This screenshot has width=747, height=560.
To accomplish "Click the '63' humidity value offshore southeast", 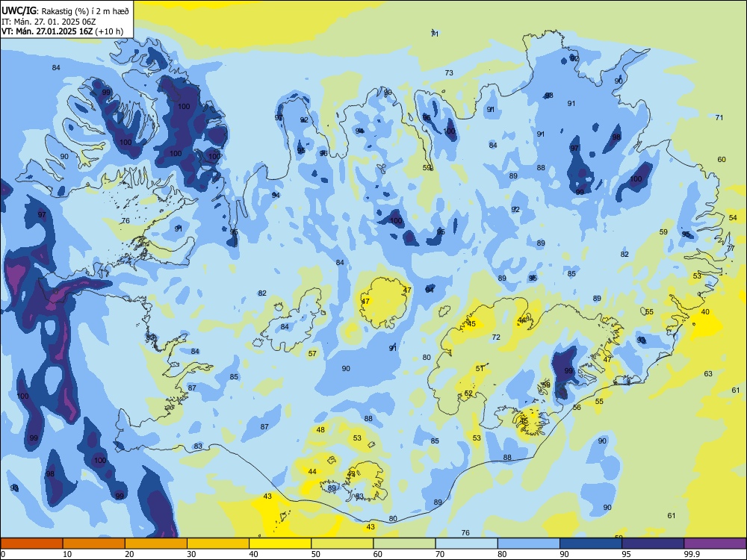I will pos(708,374).
